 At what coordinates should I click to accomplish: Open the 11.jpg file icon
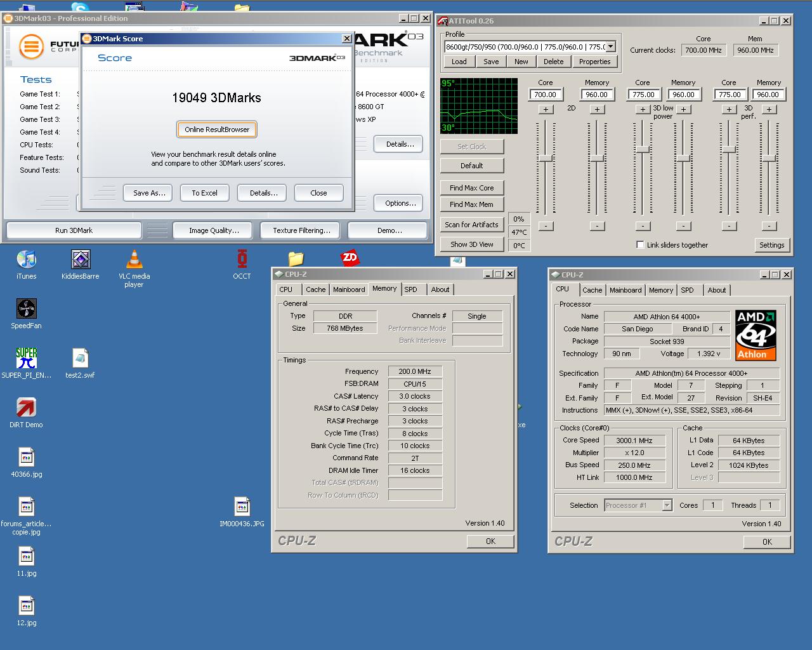26,557
